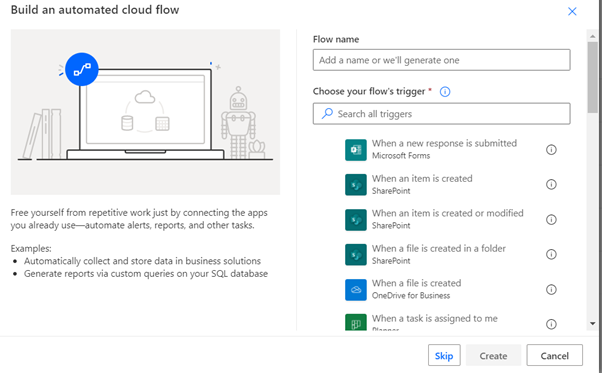Show info for OneDrive 'When a file is created'
The image size is (602, 373).
click(551, 290)
